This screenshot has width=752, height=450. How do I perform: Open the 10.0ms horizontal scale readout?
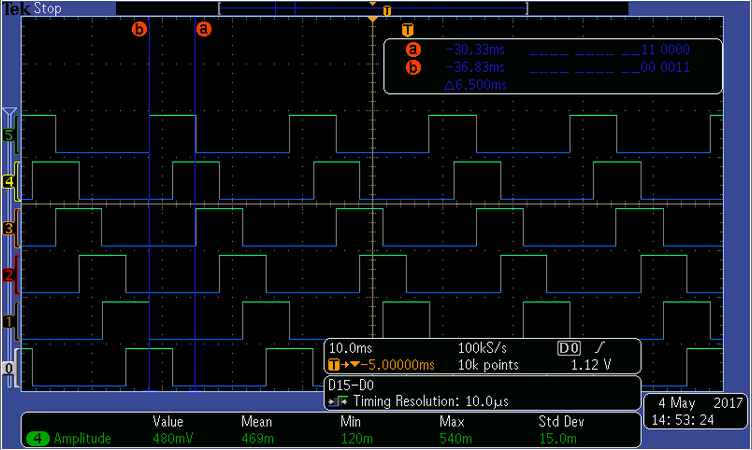pyautogui.click(x=350, y=348)
